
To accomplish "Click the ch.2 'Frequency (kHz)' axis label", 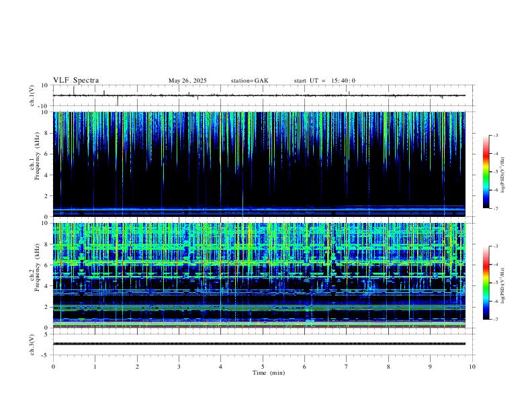I will point(37,267).
